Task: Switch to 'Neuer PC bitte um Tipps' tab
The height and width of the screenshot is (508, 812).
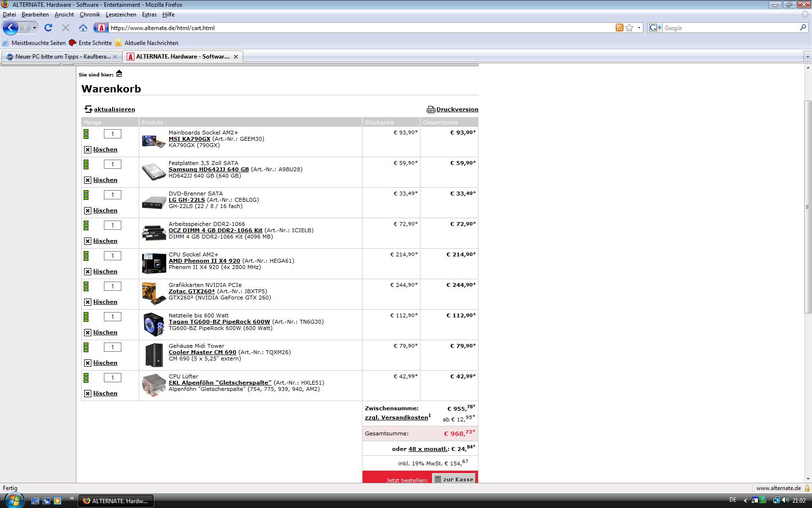Action: coord(61,57)
